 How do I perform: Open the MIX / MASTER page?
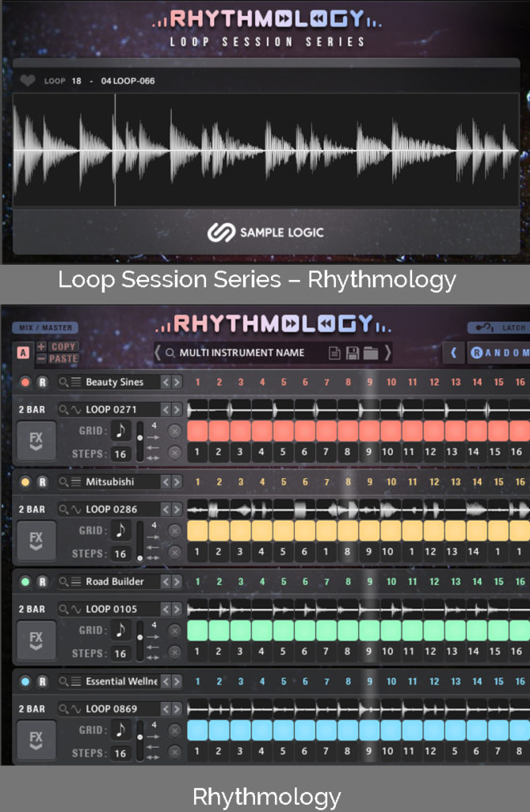45,327
